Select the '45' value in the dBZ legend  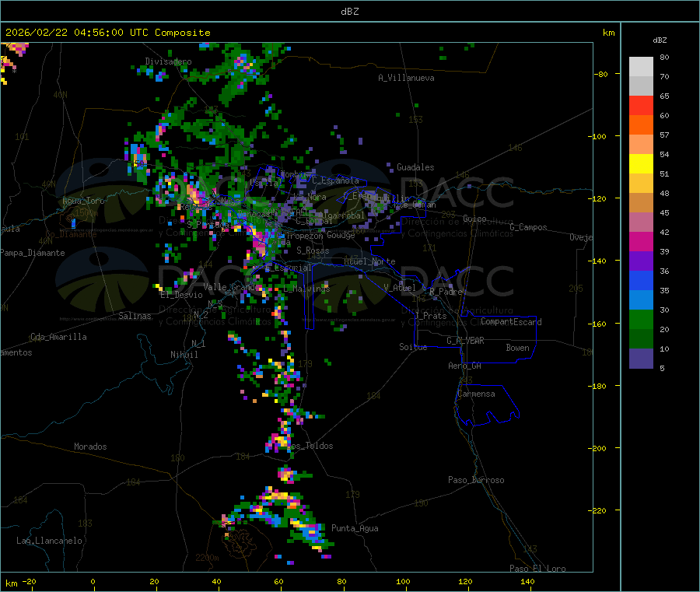(664, 212)
